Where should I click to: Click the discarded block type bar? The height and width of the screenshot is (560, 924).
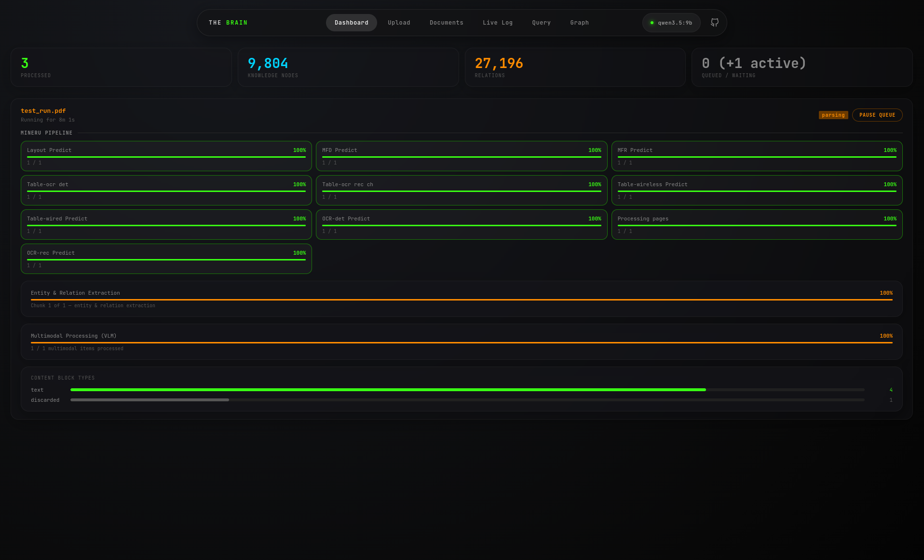(x=467, y=399)
